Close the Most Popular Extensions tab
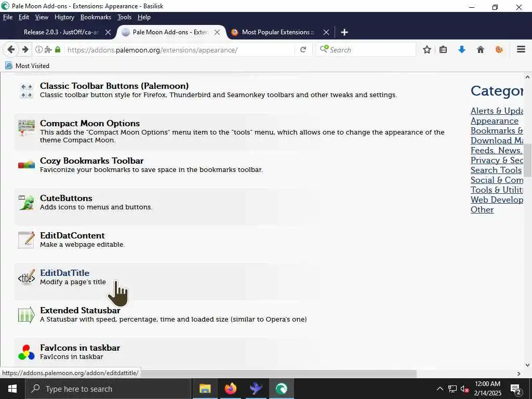The image size is (532, 399). tap(326, 32)
